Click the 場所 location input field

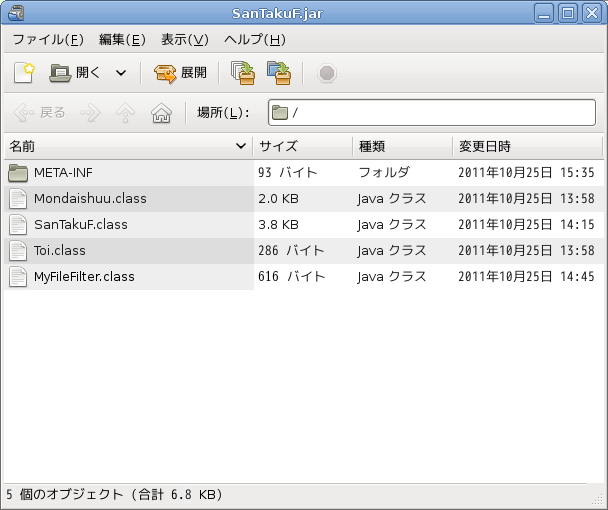coord(432,112)
